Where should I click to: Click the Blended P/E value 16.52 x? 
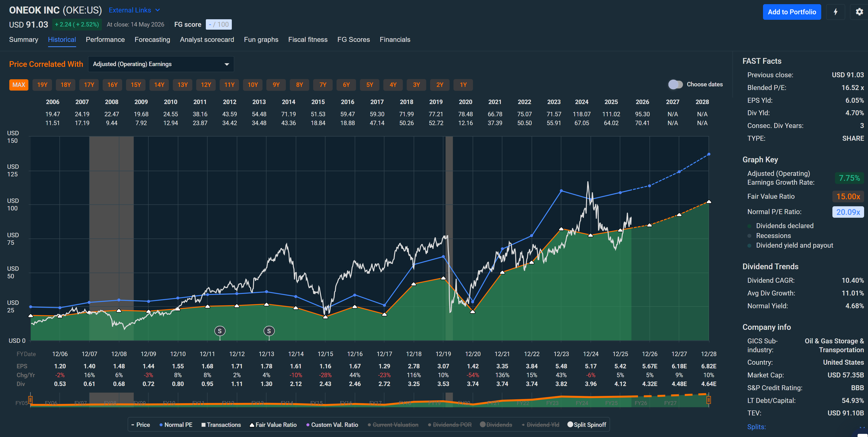click(x=852, y=88)
